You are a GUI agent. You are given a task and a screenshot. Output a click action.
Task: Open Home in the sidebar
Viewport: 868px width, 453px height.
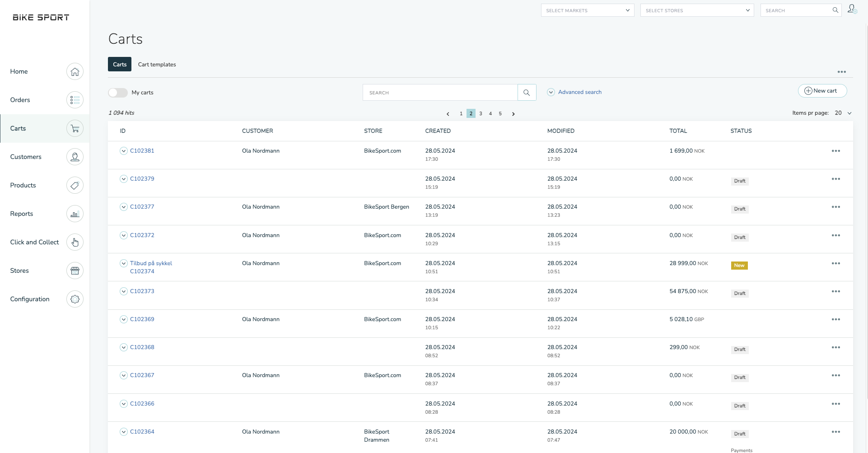(19, 71)
